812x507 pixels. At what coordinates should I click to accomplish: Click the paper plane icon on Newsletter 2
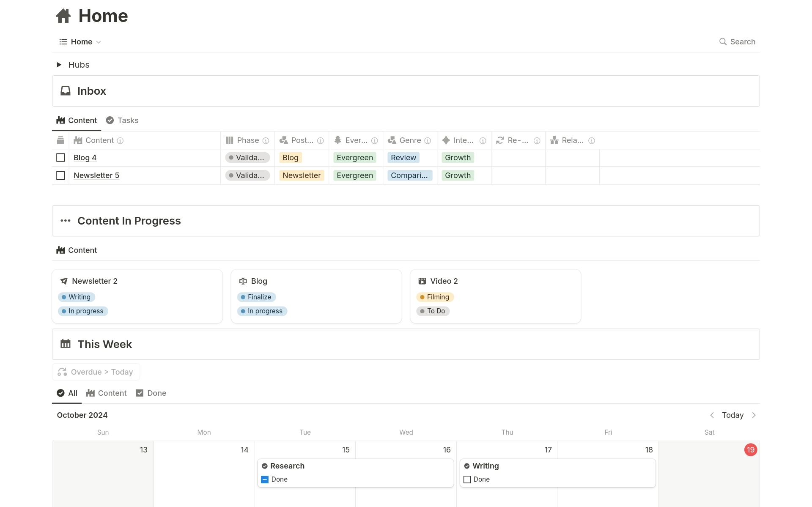click(64, 281)
